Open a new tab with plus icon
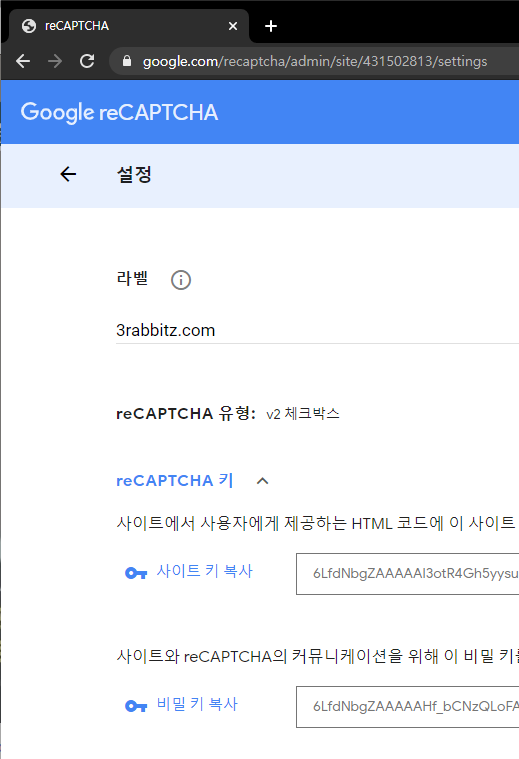Image resolution: width=519 pixels, height=759 pixels. tap(271, 26)
